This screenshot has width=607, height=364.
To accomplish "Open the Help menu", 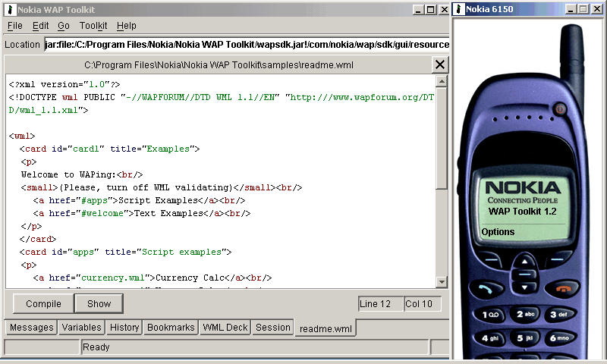I will 127,26.
